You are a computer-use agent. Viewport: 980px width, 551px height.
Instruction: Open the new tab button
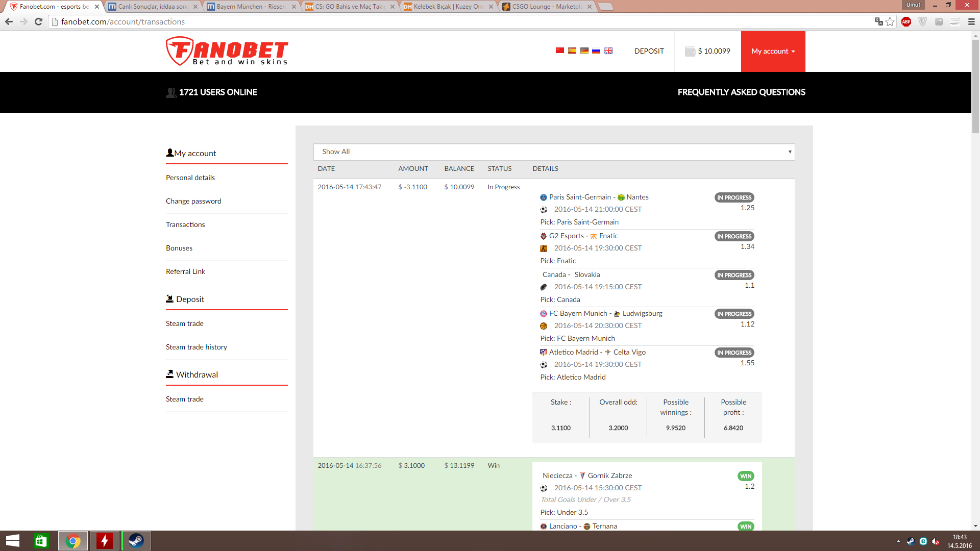(x=605, y=7)
